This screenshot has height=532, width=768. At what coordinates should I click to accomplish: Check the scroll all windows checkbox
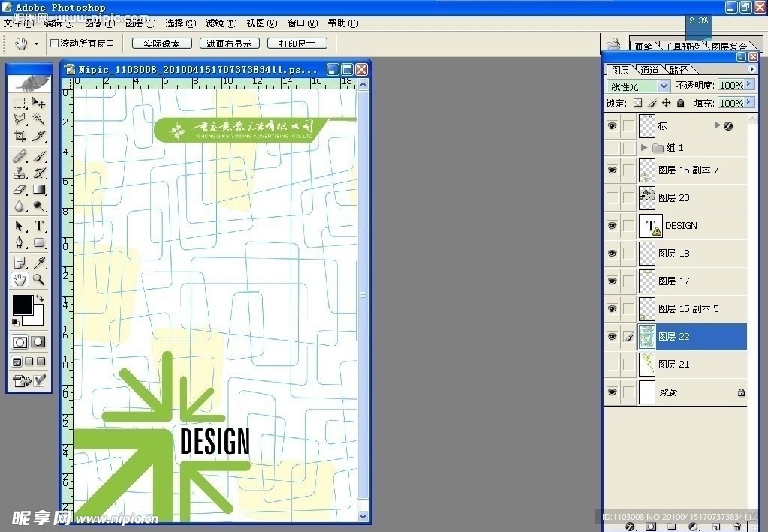tap(54, 44)
